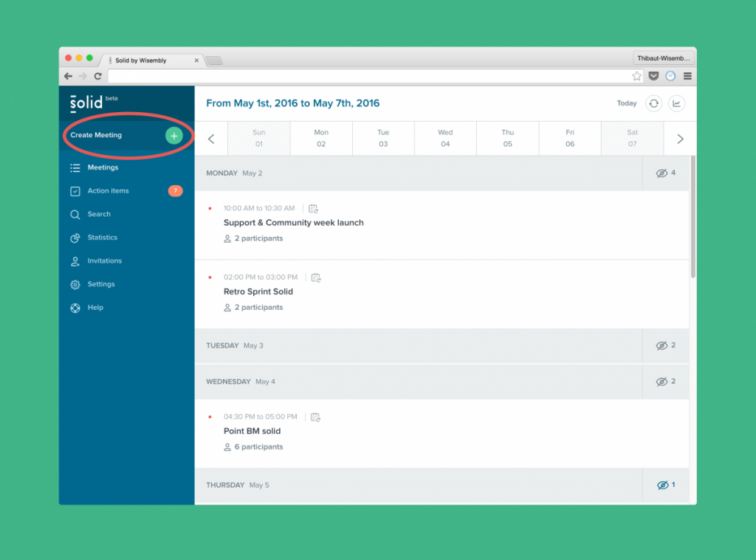Open the browser hamburger menu

click(x=687, y=76)
